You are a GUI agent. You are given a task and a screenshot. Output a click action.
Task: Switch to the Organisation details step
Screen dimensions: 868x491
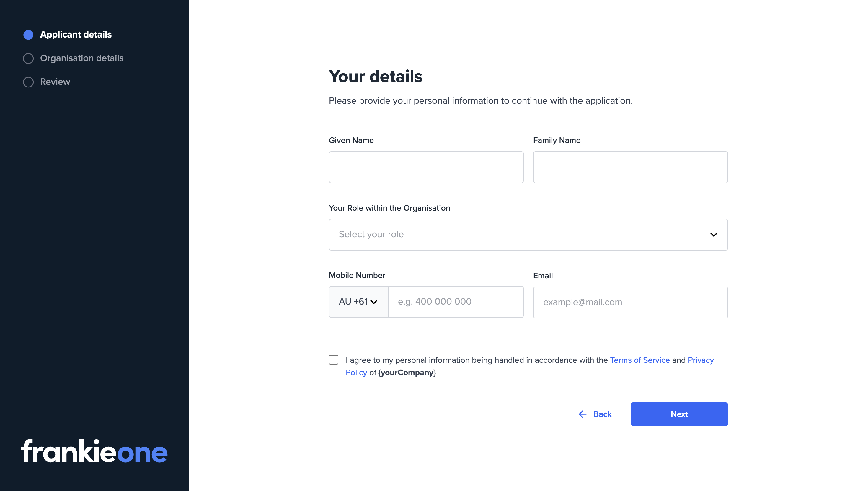(82, 58)
